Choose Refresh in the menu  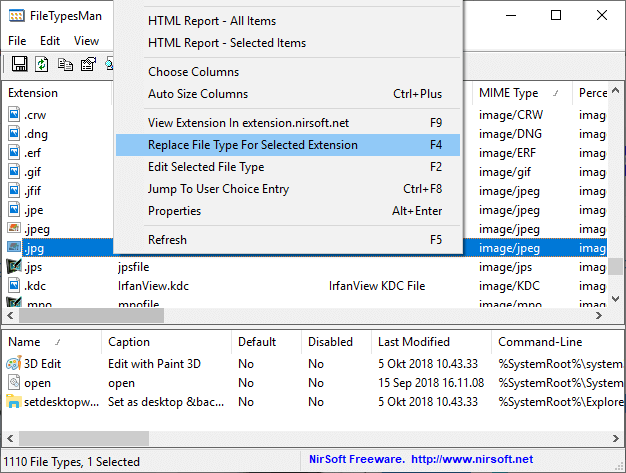[x=288, y=240]
